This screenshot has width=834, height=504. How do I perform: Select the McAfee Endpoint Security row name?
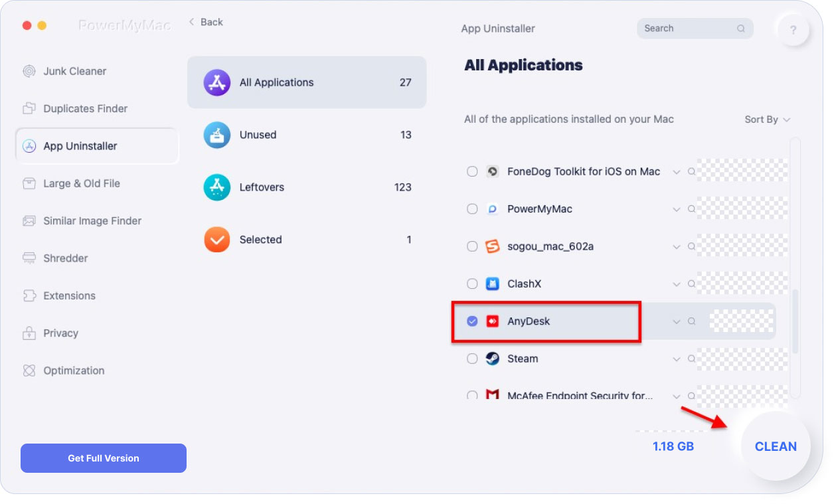[x=580, y=395]
